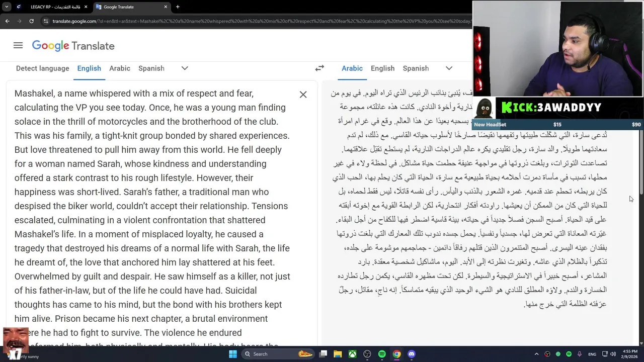Select Arabic target language tab
644x362 pixels.
pos(352,68)
